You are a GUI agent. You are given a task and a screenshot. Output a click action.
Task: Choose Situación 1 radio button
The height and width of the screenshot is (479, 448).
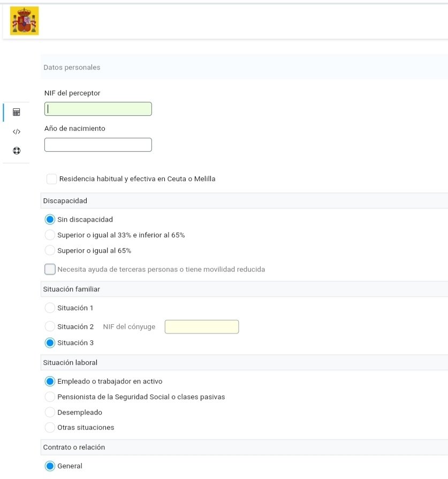[50, 308]
